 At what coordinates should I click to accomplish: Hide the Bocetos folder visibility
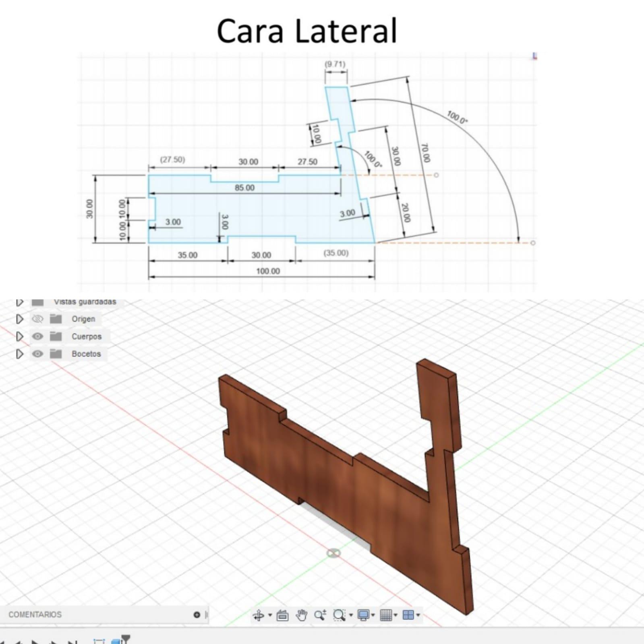[x=37, y=354]
